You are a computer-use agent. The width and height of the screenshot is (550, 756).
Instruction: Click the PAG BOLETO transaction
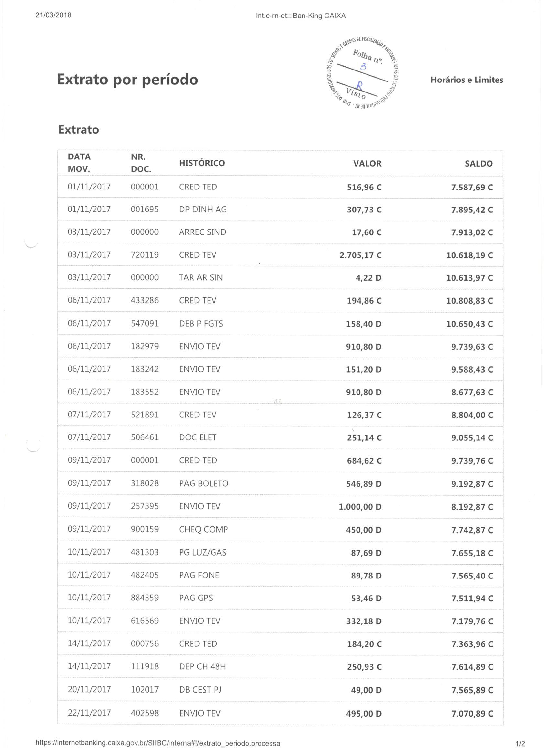203,483
